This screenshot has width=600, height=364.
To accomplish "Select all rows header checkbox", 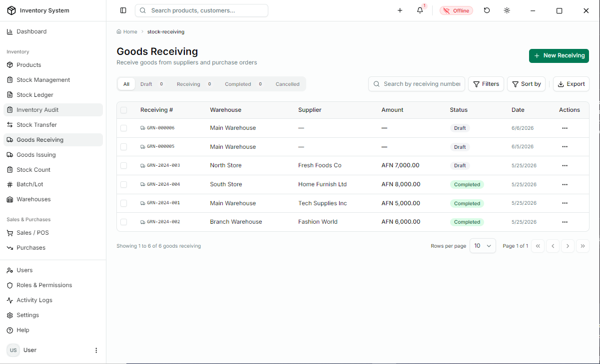I will pyautogui.click(x=124, y=110).
